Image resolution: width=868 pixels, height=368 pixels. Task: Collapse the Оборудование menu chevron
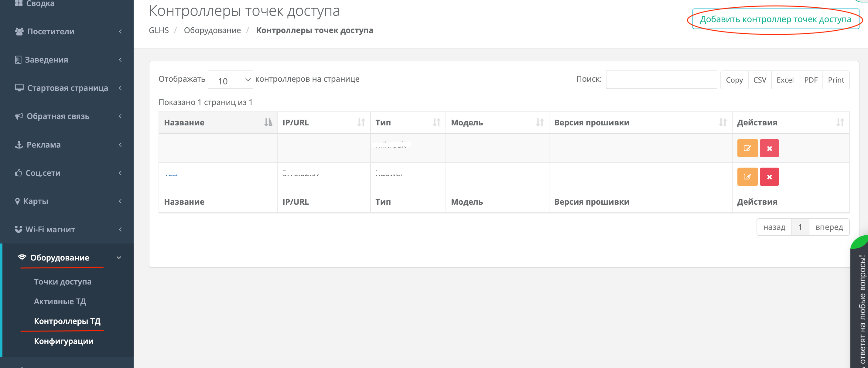pyautogui.click(x=119, y=258)
